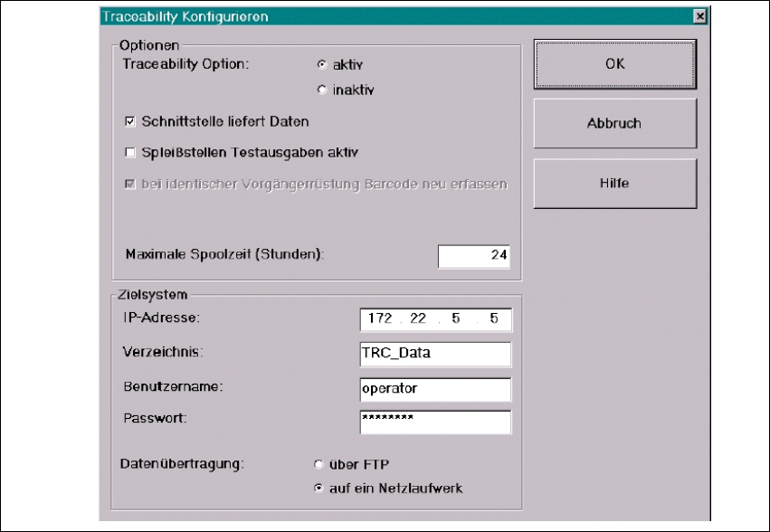The width and height of the screenshot is (770, 532).
Task: Confirm settings with the OK button
Action: [614, 64]
